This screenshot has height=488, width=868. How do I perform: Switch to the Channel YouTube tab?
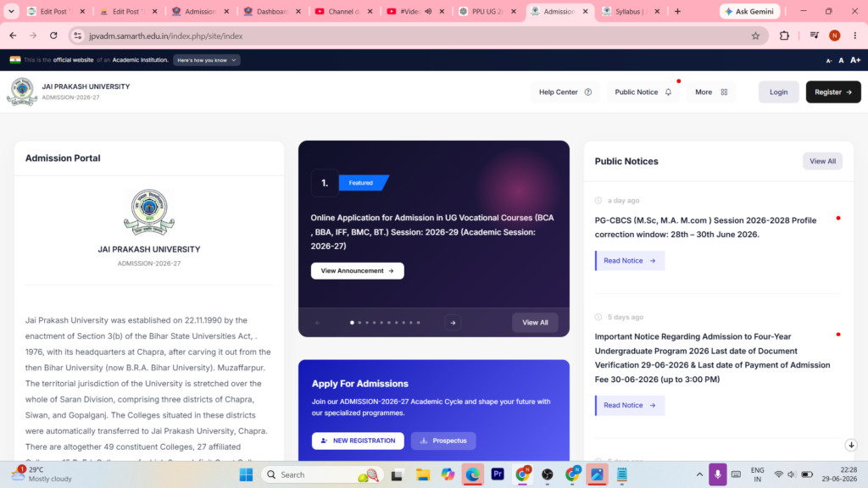click(x=343, y=11)
